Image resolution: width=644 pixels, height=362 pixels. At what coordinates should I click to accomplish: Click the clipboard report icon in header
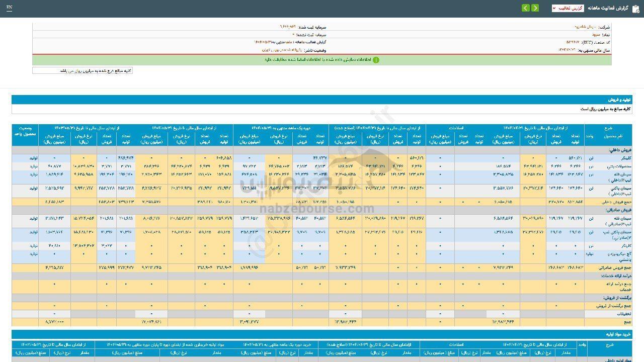tap(635, 8)
